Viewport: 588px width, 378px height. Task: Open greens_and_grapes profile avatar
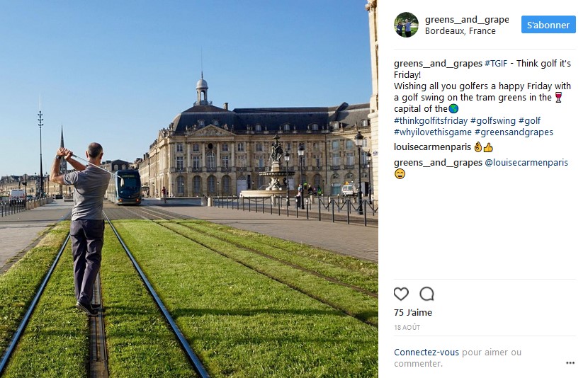(406, 25)
